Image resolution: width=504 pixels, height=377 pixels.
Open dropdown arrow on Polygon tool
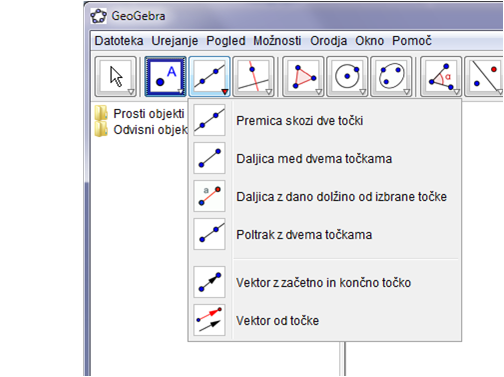(x=319, y=92)
